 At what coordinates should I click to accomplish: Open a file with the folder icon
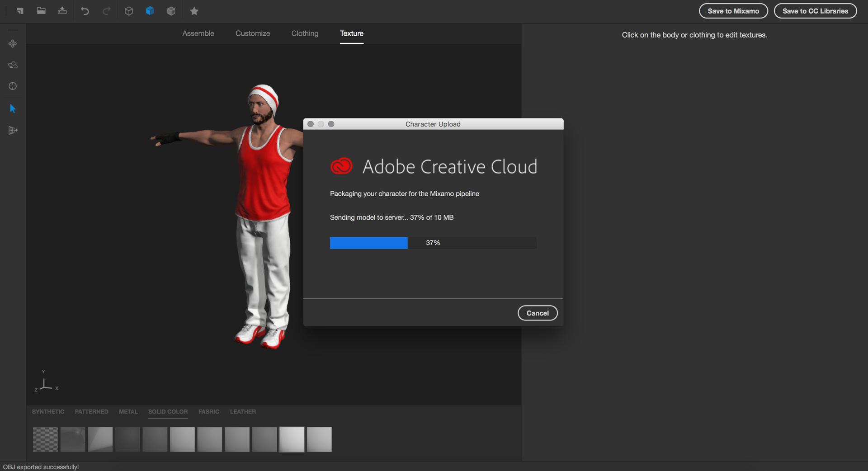(x=41, y=11)
